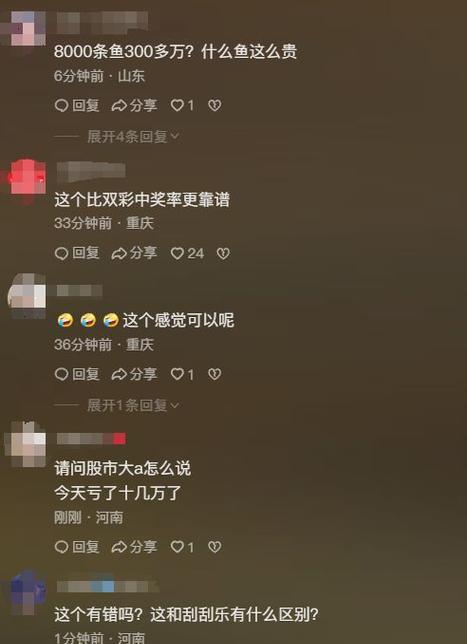Share the 这个比双彩中奖率更靠谱 comment
Screen dimensions: 467x644
pos(134,253)
